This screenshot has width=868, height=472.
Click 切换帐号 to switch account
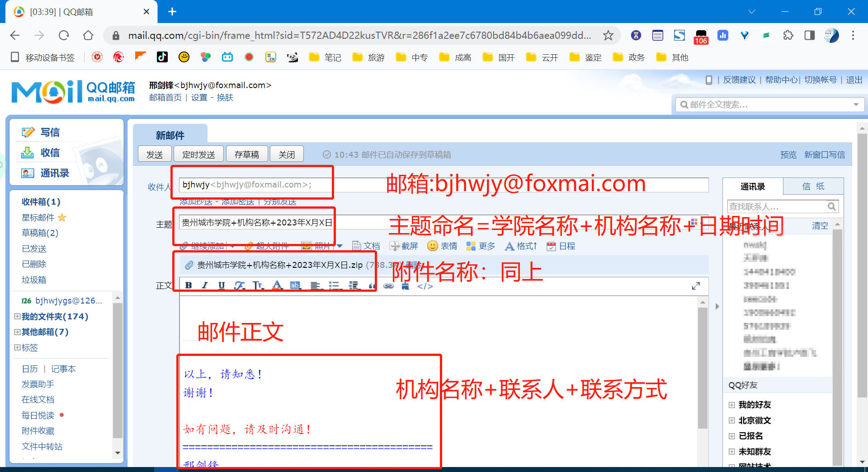[x=820, y=80]
